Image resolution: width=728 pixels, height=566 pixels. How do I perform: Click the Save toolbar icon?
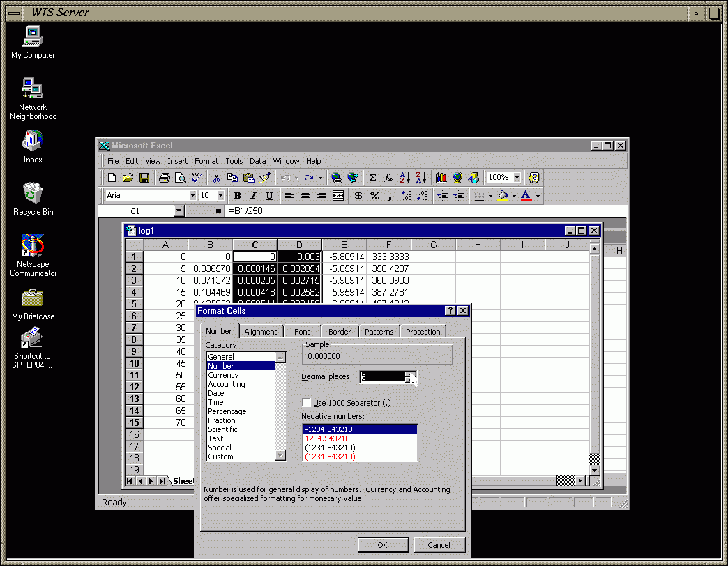click(144, 178)
